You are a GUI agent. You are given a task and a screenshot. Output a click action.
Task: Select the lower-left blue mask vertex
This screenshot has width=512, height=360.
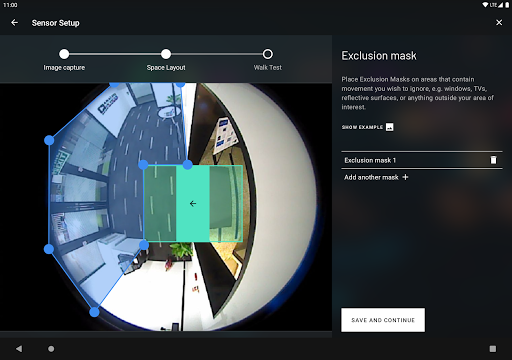[x=49, y=249]
